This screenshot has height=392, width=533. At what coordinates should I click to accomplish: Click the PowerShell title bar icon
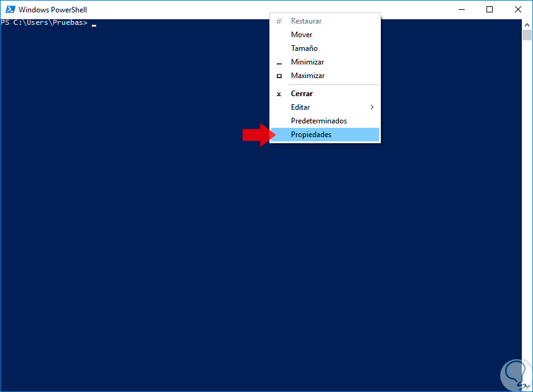point(10,9)
